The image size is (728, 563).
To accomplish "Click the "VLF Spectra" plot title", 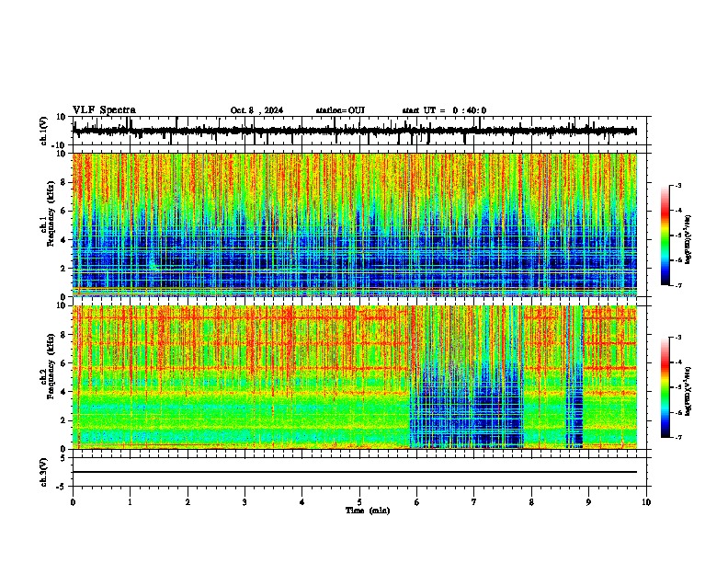I will coord(104,110).
